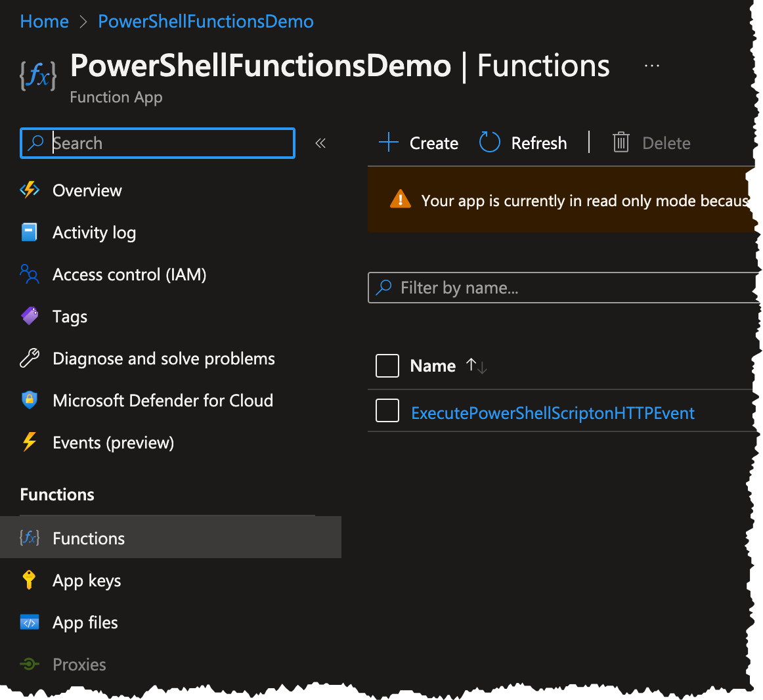
Task: Click the Overview lightning icon
Action: click(30, 190)
